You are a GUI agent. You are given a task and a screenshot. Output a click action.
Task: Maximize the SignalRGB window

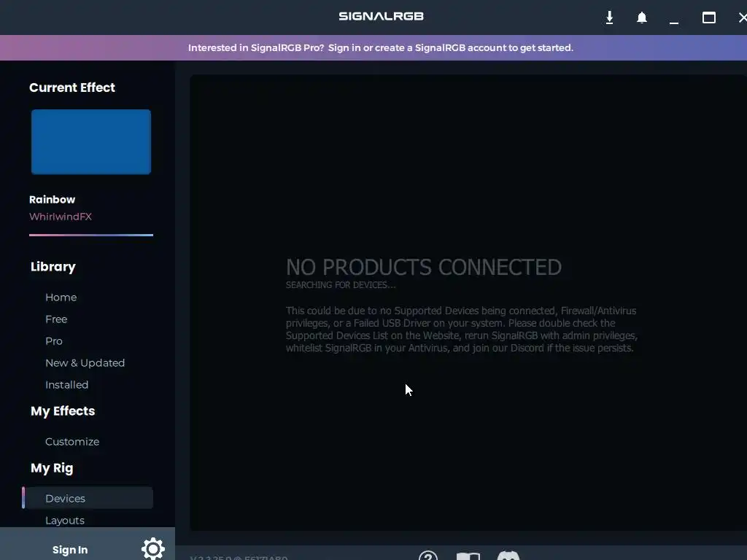(x=709, y=17)
